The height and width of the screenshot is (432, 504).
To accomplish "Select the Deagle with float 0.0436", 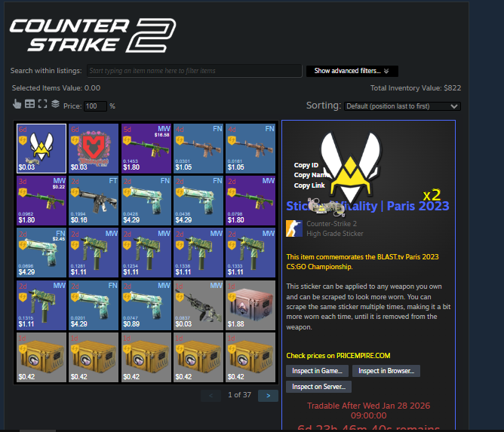I will 198,201.
